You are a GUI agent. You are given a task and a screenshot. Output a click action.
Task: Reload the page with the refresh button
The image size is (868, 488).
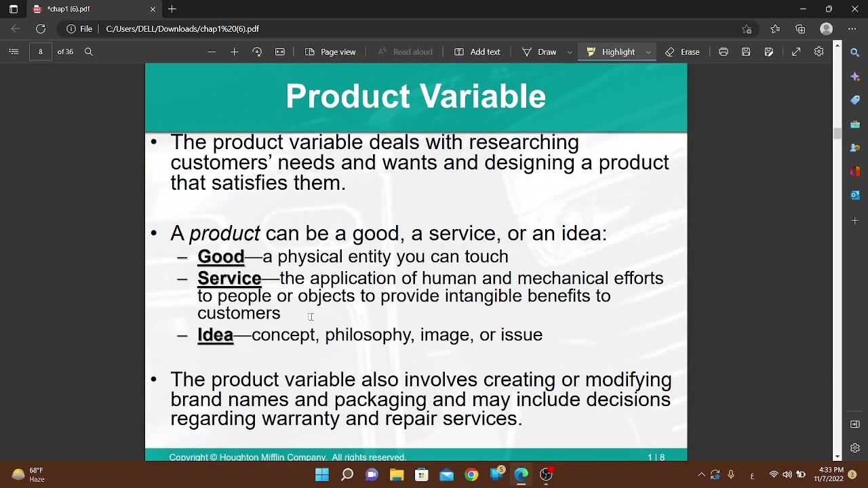pyautogui.click(x=41, y=28)
